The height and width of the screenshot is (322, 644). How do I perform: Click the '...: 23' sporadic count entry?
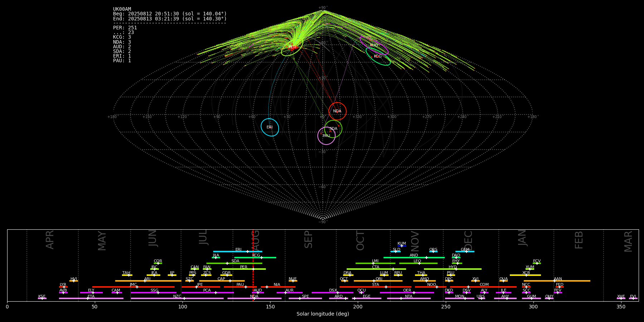(123, 33)
